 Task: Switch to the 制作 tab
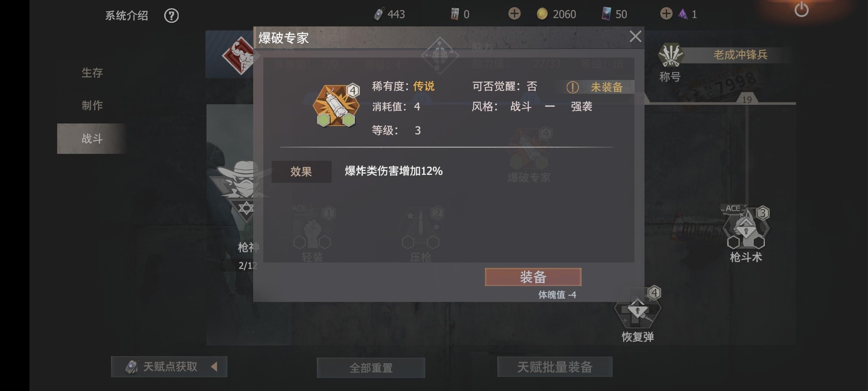click(92, 105)
